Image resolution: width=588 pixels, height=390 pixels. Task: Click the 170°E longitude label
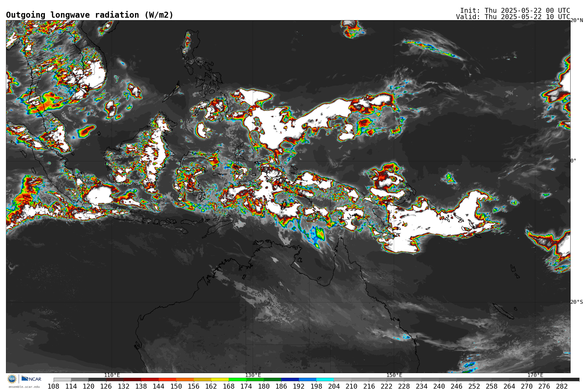tap(535, 375)
